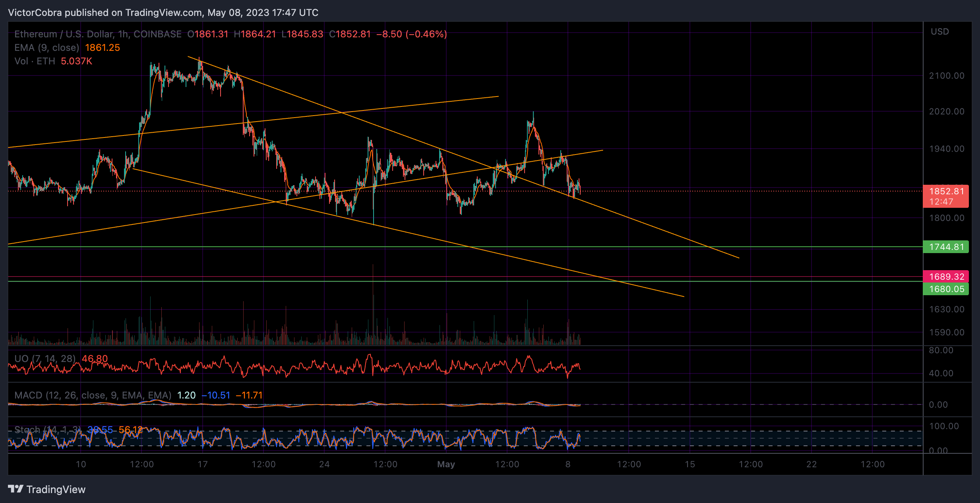The image size is (980, 503).
Task: Click the MACD (12, 26, close, 9, EMA, EMA) label
Action: point(93,395)
